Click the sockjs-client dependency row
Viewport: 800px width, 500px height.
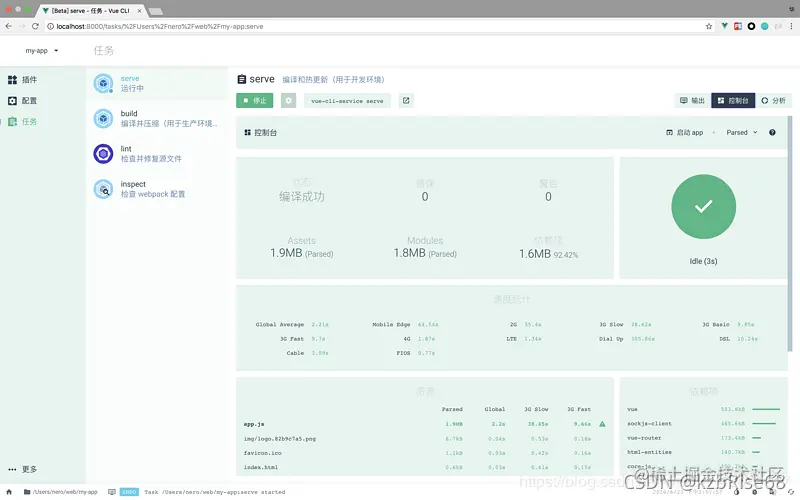point(704,423)
